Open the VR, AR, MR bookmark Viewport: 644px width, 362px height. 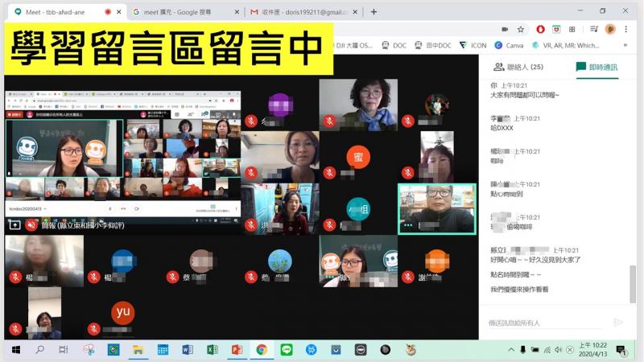tap(566, 45)
